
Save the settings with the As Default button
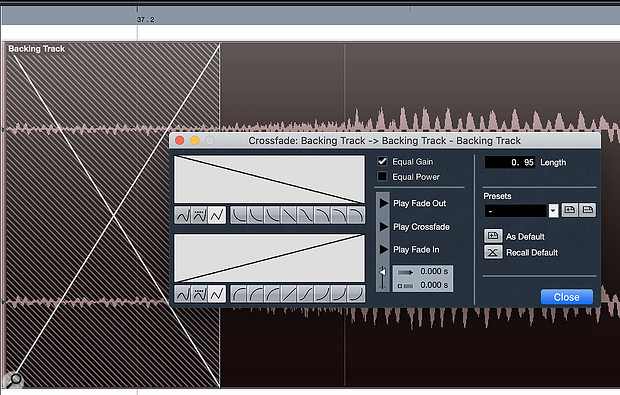tap(493, 236)
